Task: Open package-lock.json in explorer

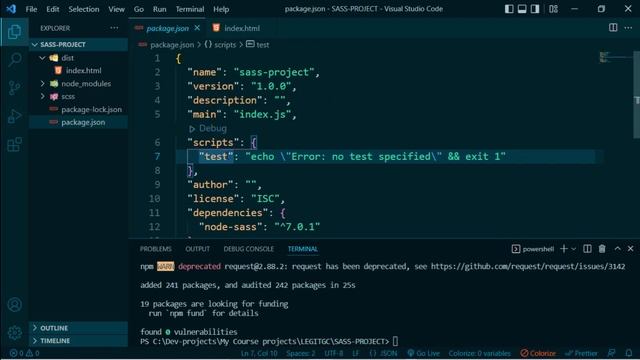Action: coord(78,109)
